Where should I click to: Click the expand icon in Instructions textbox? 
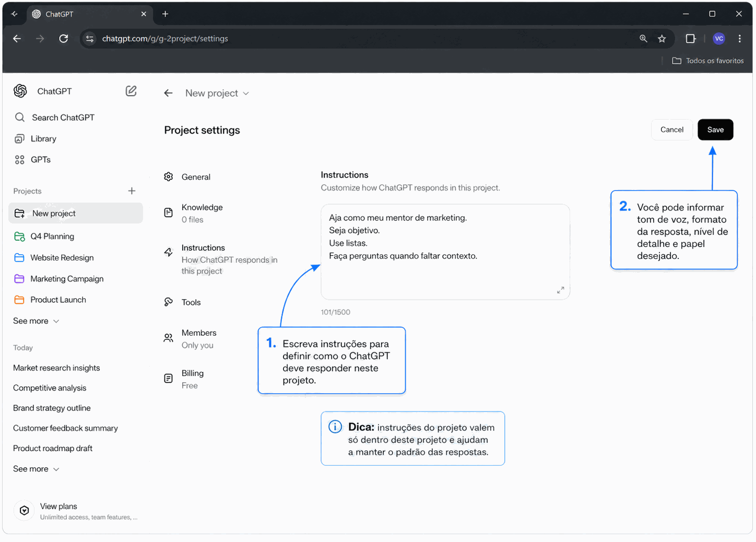coord(560,290)
